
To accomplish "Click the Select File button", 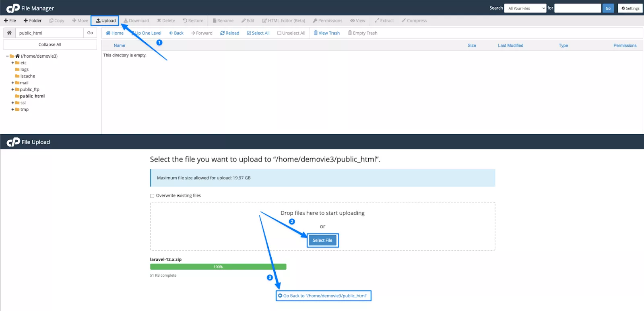I will (x=322, y=241).
